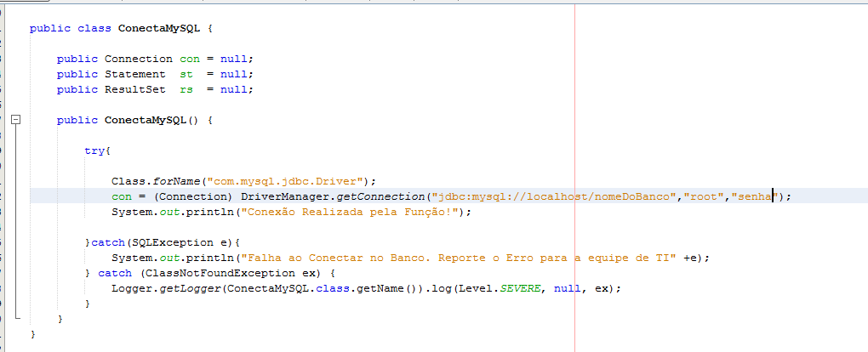This screenshot has width=868, height=352.
Task: Click the "senha" password string
Action: (x=756, y=196)
